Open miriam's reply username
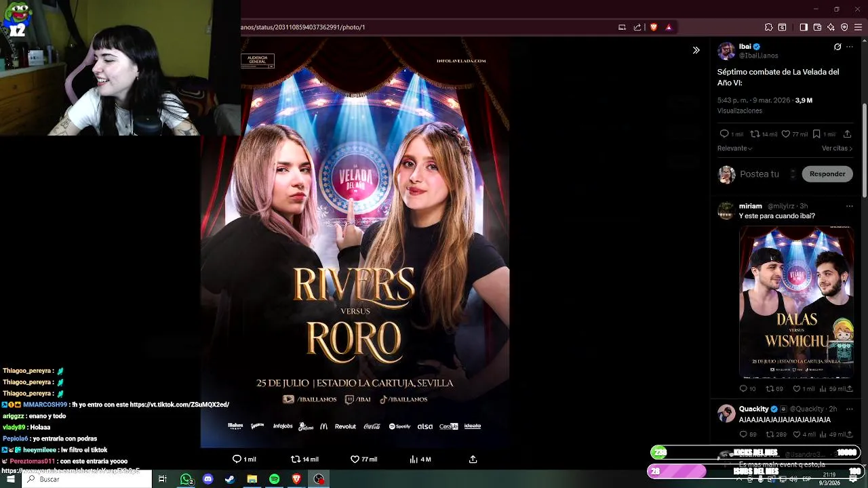The image size is (868, 488). [x=751, y=206]
